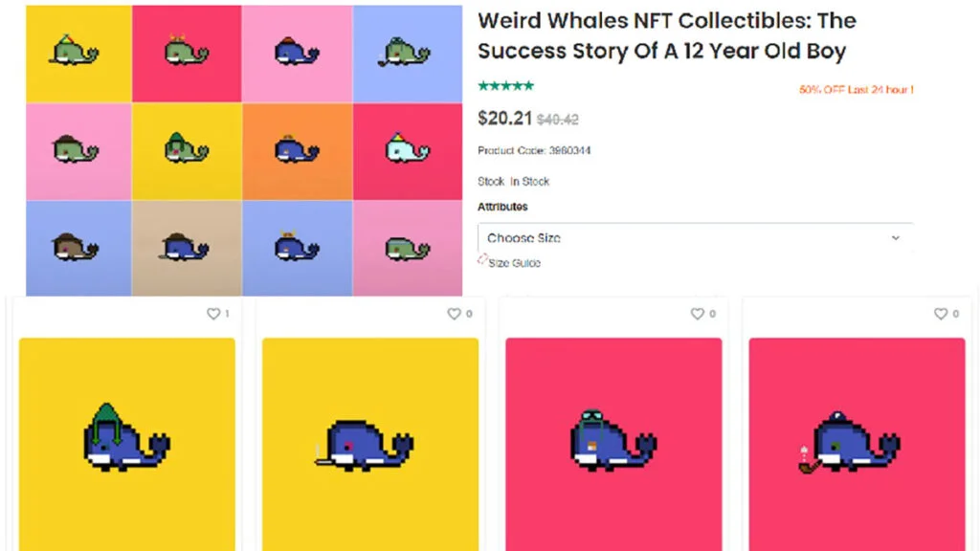Select the cigarette whale on yellow thumbnail

pos(370,444)
